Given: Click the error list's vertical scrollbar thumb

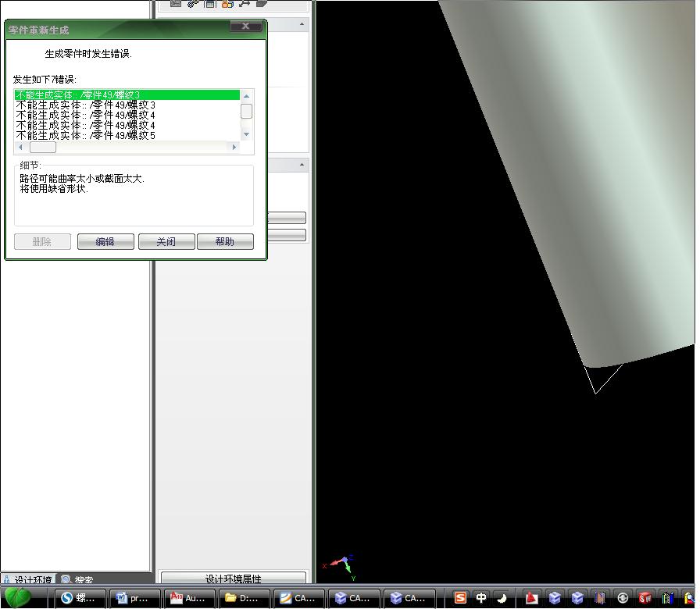Looking at the screenshot, I should (x=246, y=112).
